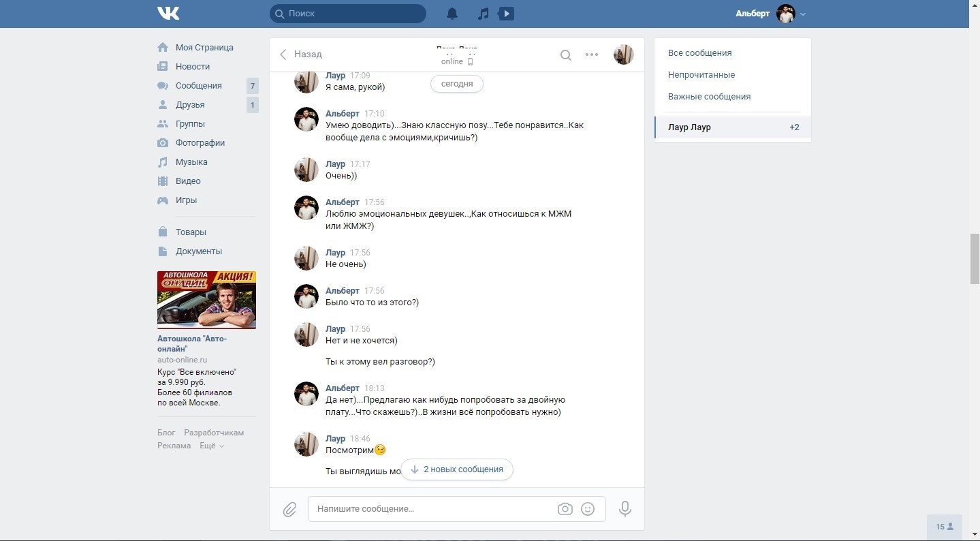The width and height of the screenshot is (980, 541).
Task: Click sender name Лаур at 17:17
Action: tap(336, 164)
